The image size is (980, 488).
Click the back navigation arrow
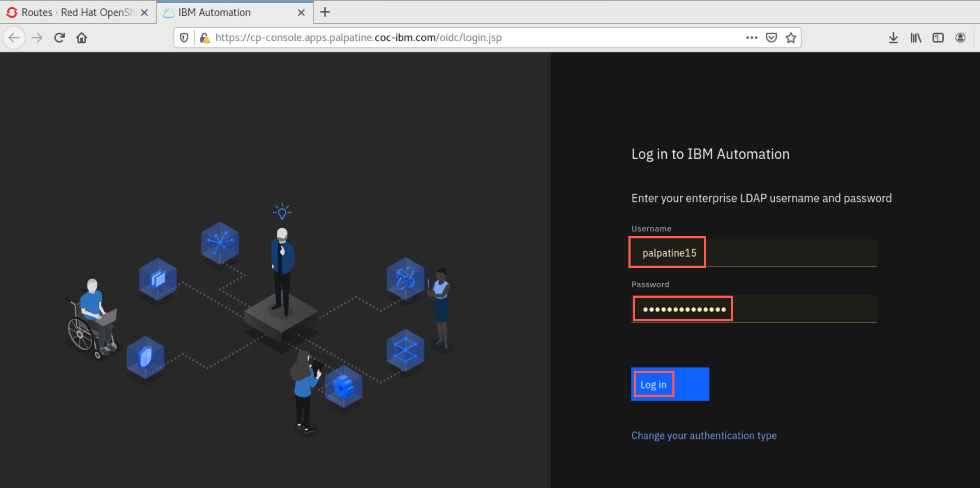pyautogui.click(x=14, y=38)
